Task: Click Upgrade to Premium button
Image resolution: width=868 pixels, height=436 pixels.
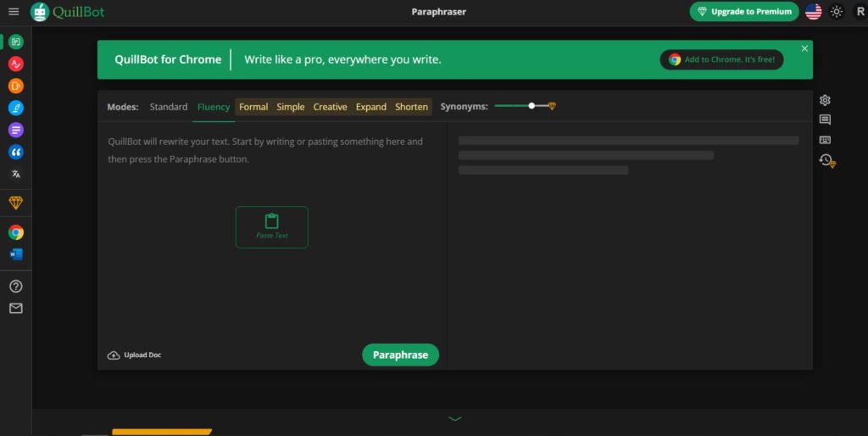Action: pos(744,12)
